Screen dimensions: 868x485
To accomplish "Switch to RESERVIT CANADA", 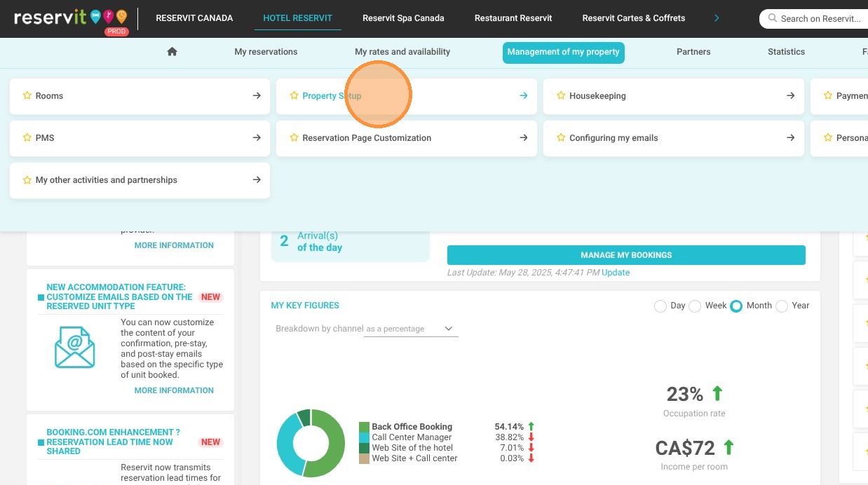I will 194,18.
